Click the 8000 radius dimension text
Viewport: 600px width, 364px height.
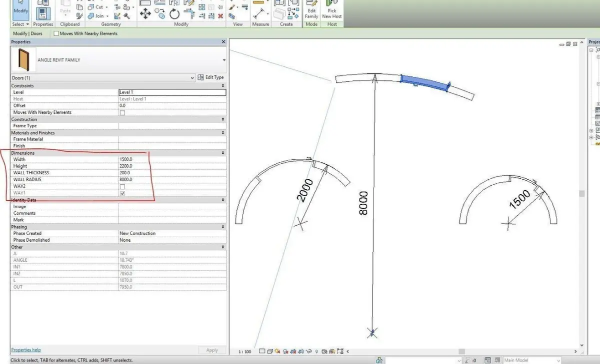(363, 203)
